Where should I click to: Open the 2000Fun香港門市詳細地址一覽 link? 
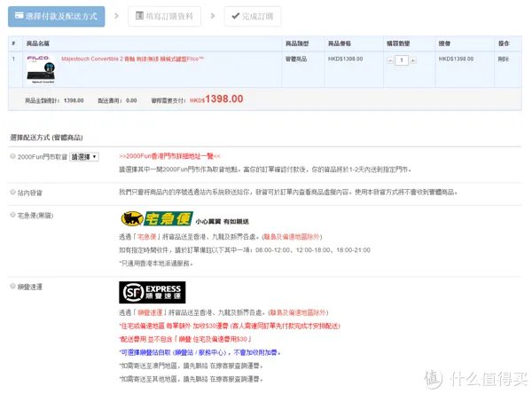point(169,156)
